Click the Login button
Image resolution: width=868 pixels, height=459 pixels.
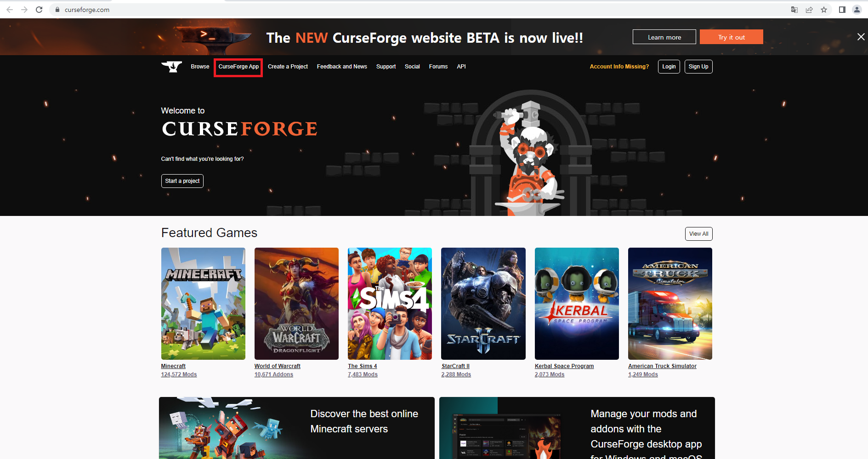click(x=669, y=67)
